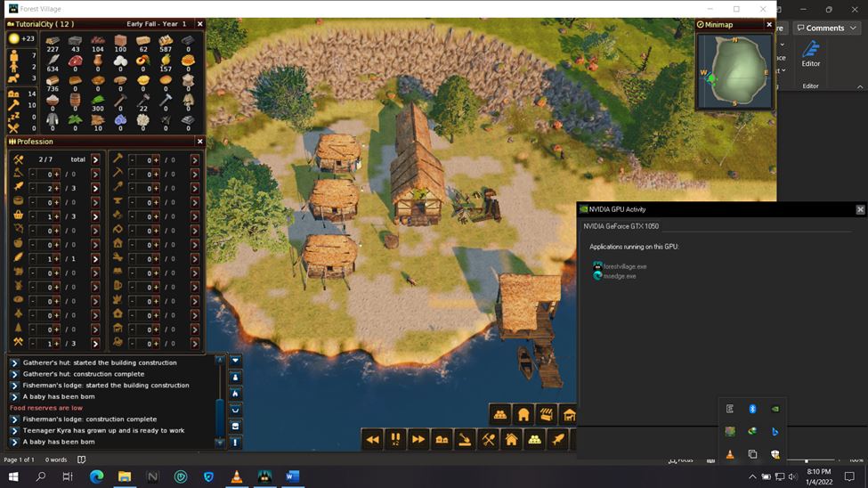This screenshot has height=488, width=868.
Task: Click the exclamation alert filter icon
Action: coord(235,442)
